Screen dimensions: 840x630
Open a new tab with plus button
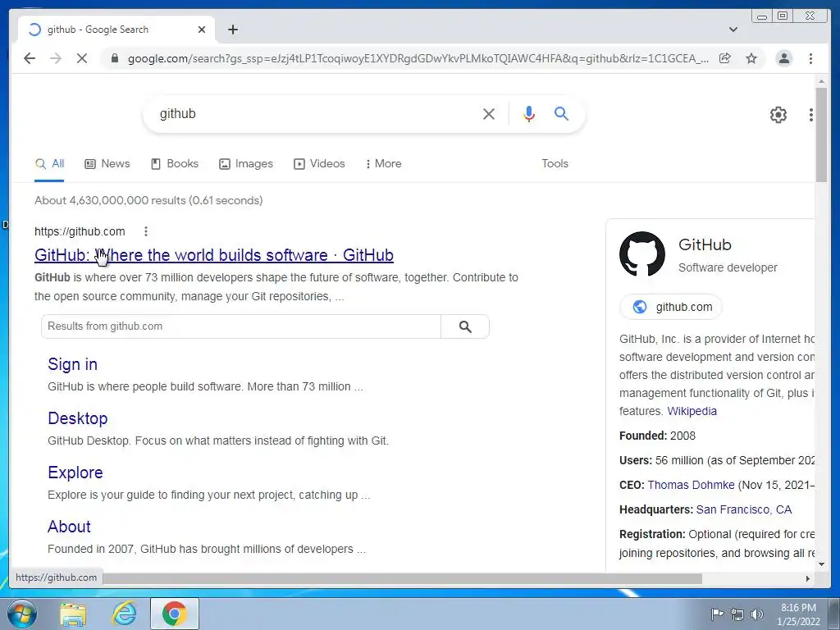coord(232,30)
